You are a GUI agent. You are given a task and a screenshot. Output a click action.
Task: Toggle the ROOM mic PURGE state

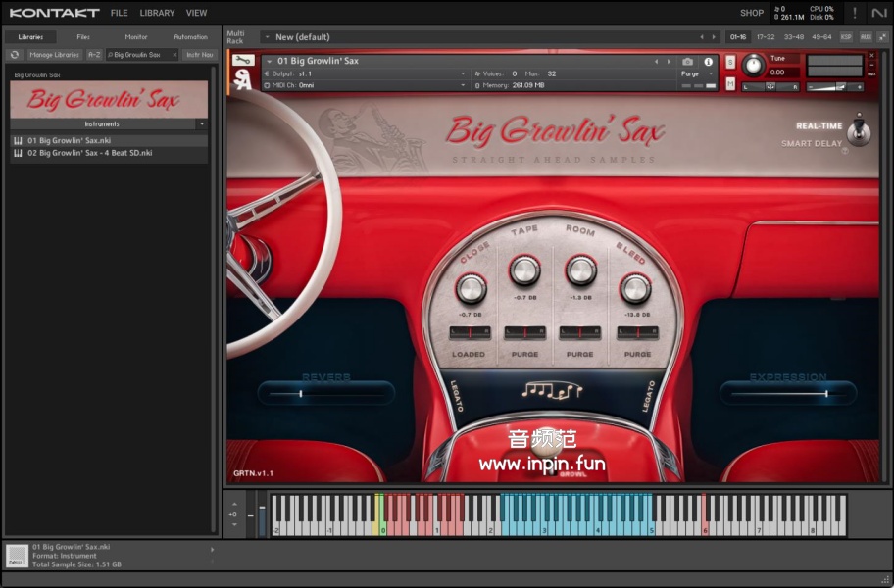click(x=580, y=355)
